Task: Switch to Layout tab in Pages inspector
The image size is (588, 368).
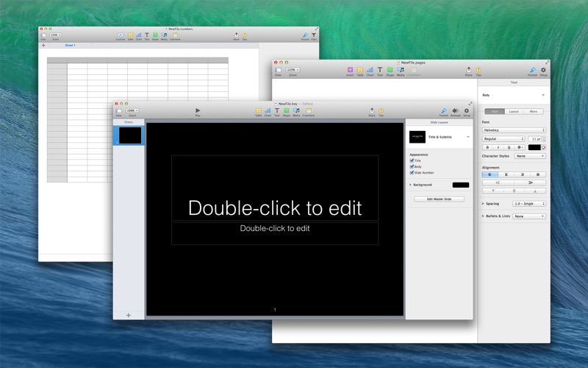Action: [x=514, y=112]
